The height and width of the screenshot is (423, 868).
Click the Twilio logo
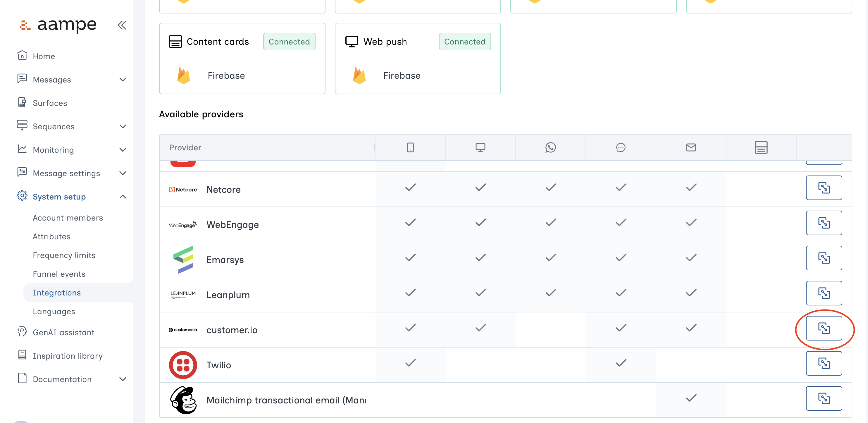(183, 364)
